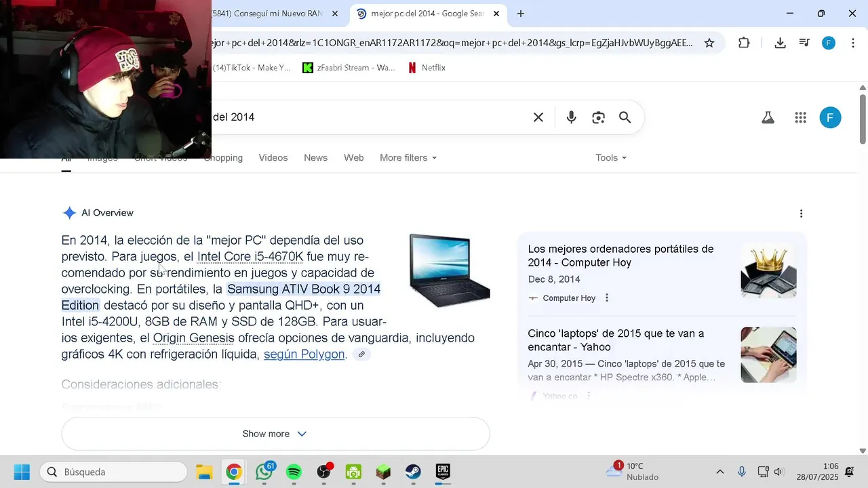Switch to the Shopping results tab
868x488 pixels.
coord(223,158)
